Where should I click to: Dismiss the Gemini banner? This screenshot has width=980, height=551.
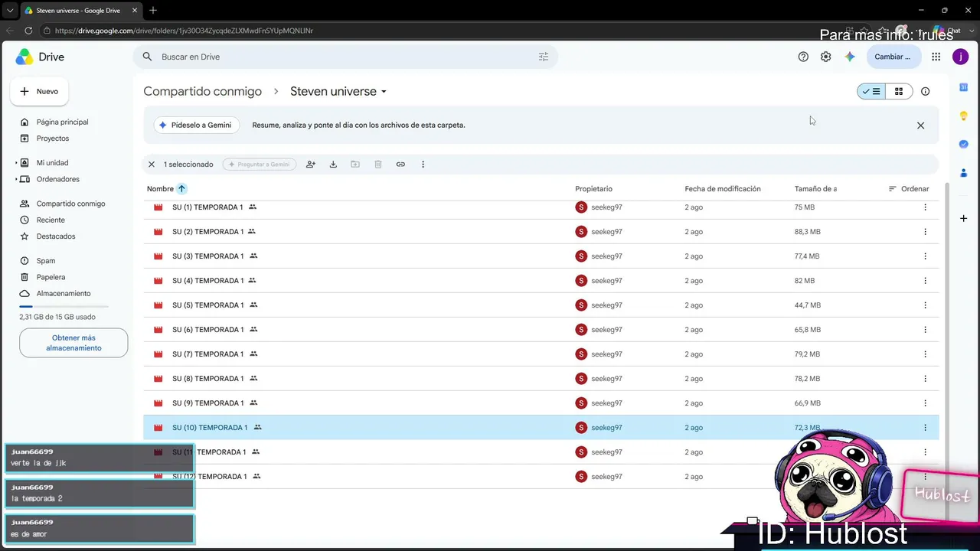click(920, 126)
